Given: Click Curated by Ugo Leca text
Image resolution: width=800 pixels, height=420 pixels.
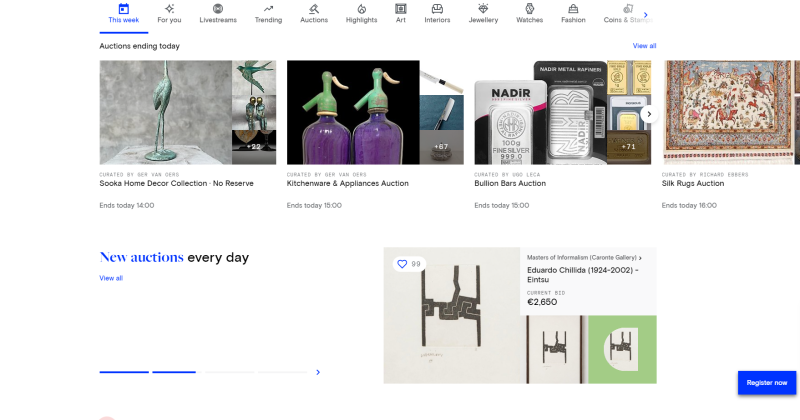Looking at the screenshot, I should 507,175.
